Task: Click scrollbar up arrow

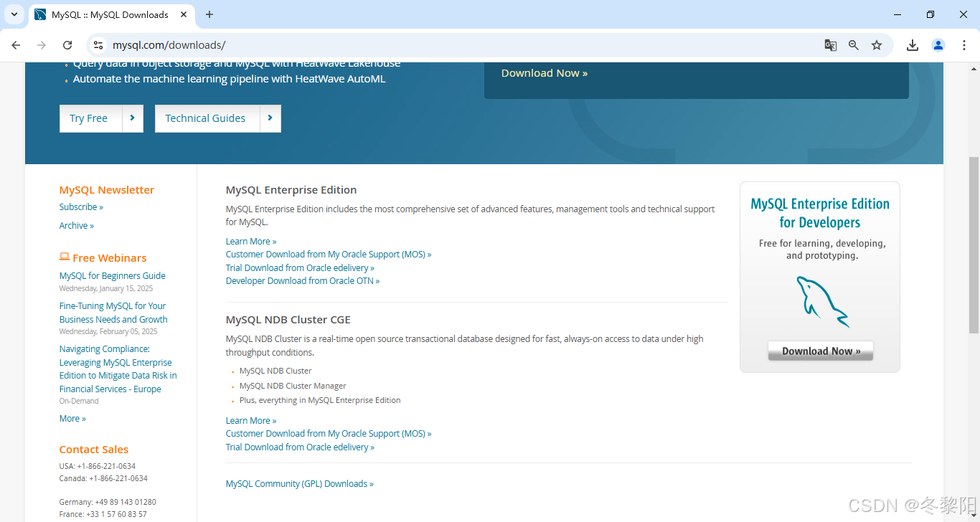Action: (974, 68)
